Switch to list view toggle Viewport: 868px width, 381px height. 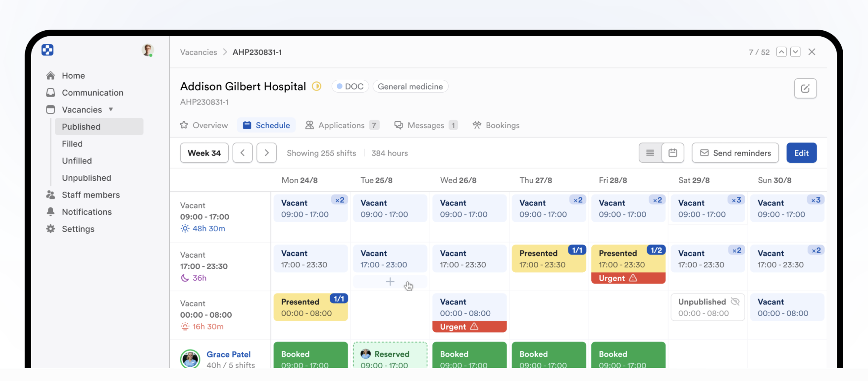pyautogui.click(x=650, y=153)
